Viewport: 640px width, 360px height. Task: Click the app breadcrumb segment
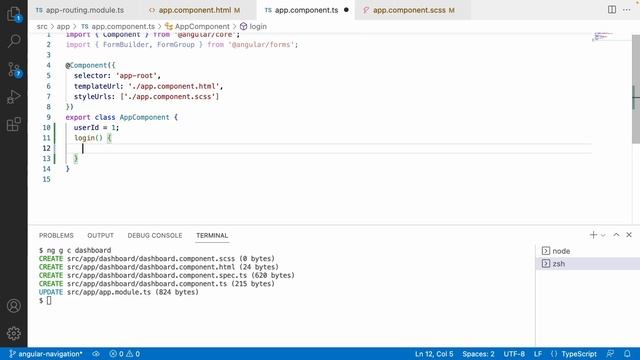(x=63, y=26)
